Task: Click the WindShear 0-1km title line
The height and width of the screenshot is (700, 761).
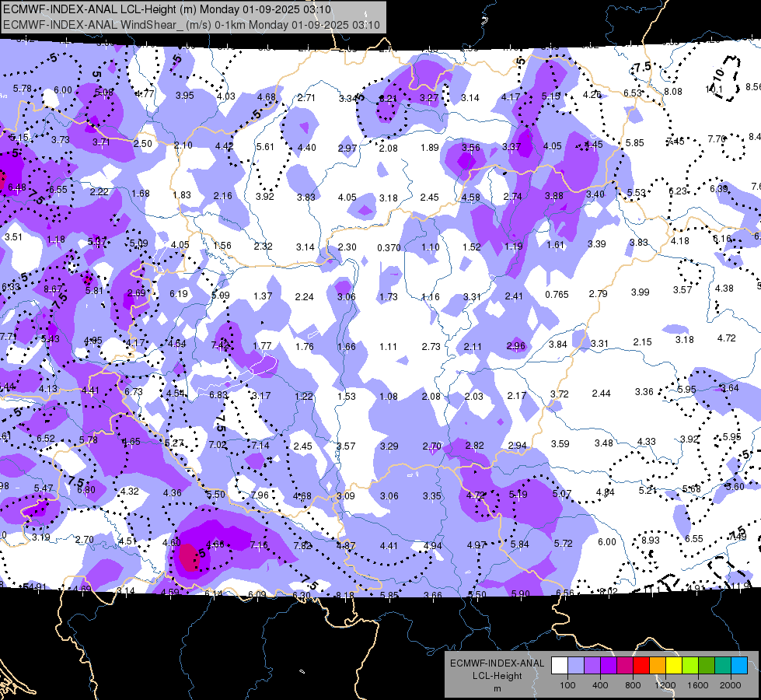Action: pyautogui.click(x=191, y=25)
